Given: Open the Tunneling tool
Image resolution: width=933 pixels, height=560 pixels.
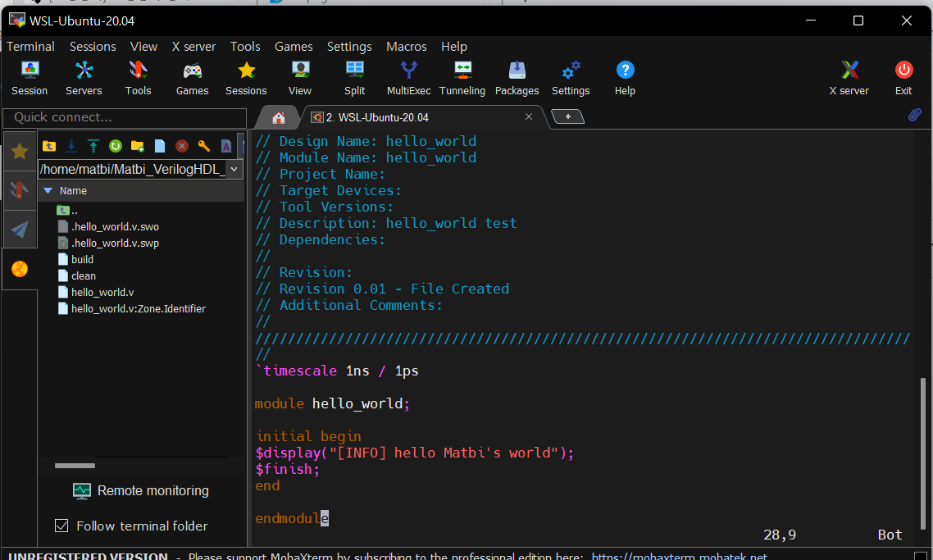Looking at the screenshot, I should 462,78.
